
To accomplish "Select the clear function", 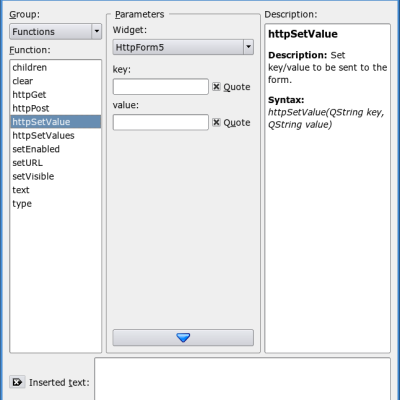I will pos(55,81).
